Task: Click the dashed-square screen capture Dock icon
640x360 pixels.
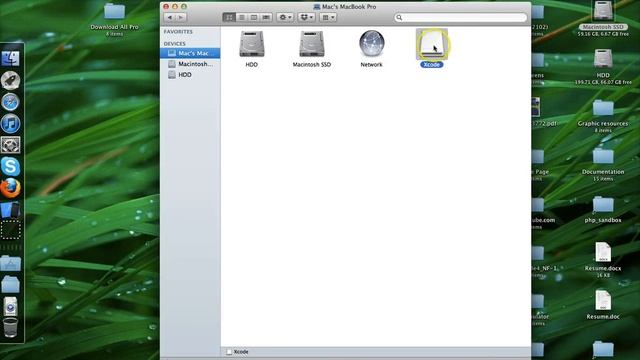Action: (10, 230)
